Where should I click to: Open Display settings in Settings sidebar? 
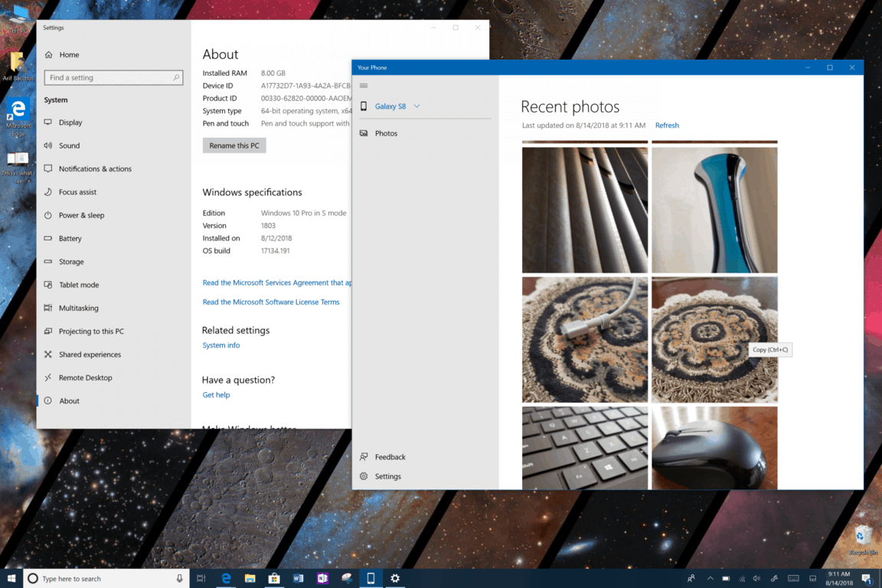coord(70,122)
